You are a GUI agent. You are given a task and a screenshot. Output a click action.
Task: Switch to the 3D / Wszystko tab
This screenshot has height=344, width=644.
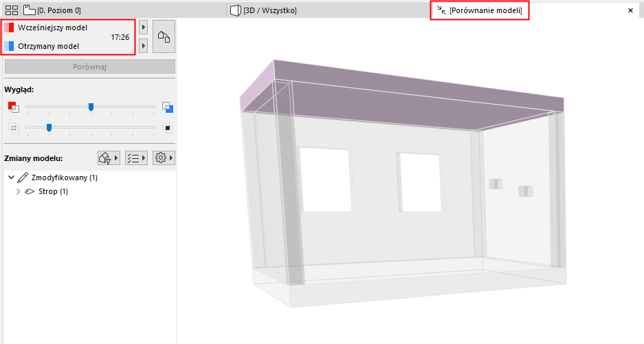(263, 10)
